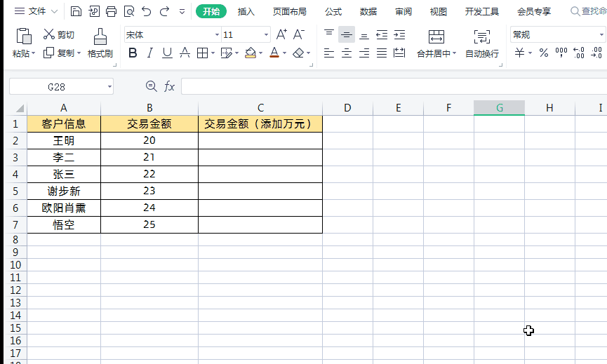Undo the last action
This screenshot has height=364, width=607.
(x=147, y=11)
